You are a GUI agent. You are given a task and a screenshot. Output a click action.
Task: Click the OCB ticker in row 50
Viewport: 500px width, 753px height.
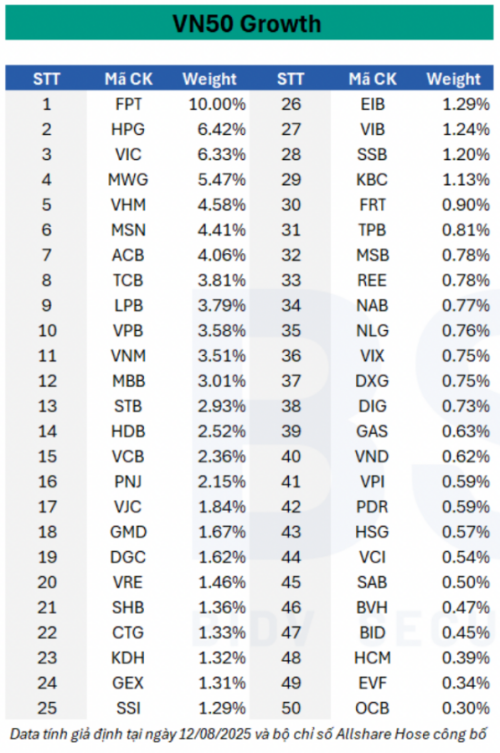pos(372,708)
